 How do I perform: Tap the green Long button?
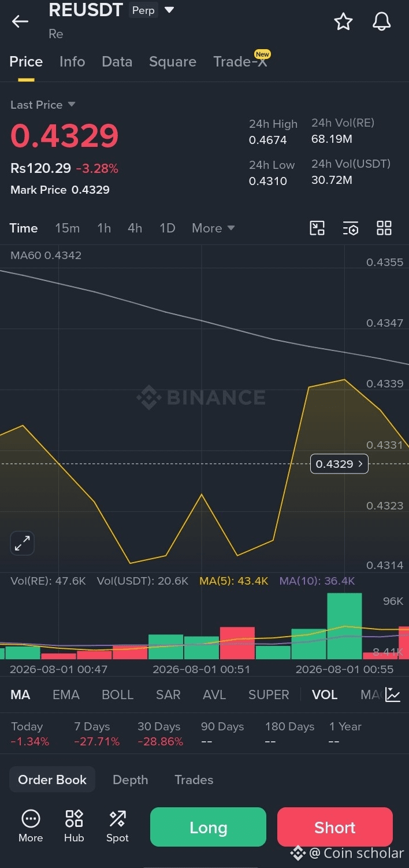tap(208, 827)
